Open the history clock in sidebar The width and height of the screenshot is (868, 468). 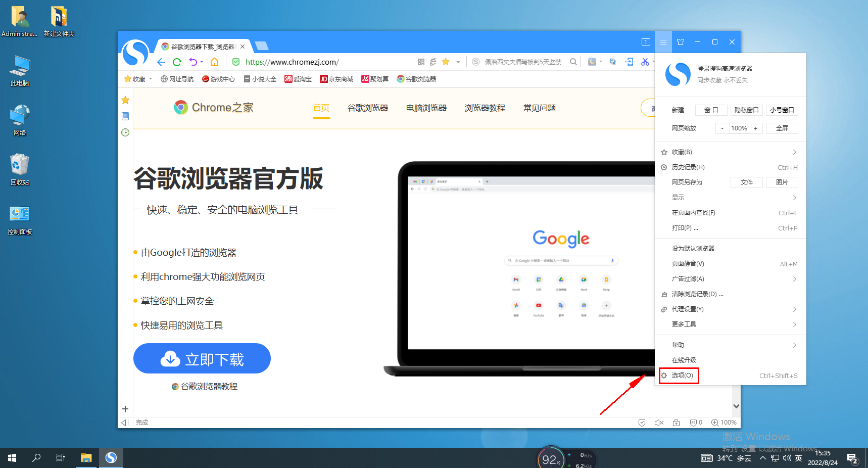pyautogui.click(x=125, y=132)
